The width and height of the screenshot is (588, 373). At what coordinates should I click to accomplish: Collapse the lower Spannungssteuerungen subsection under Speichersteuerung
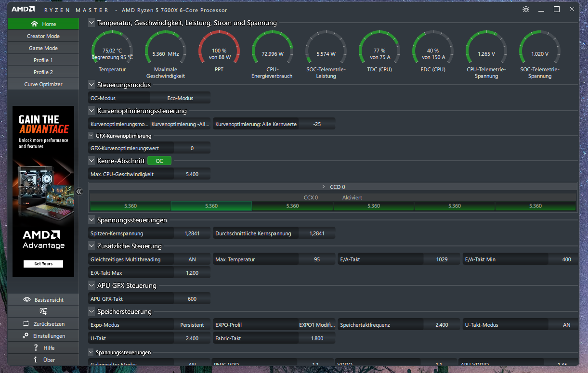pos(91,352)
